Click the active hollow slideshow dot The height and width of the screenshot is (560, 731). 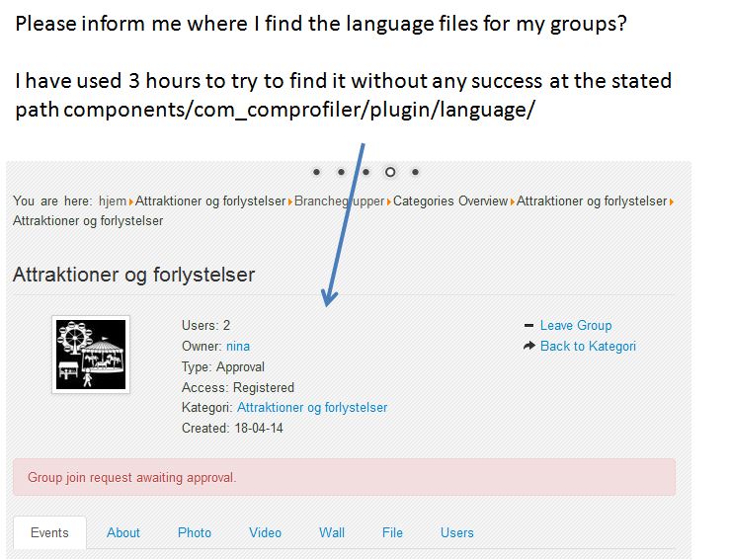[x=390, y=172]
